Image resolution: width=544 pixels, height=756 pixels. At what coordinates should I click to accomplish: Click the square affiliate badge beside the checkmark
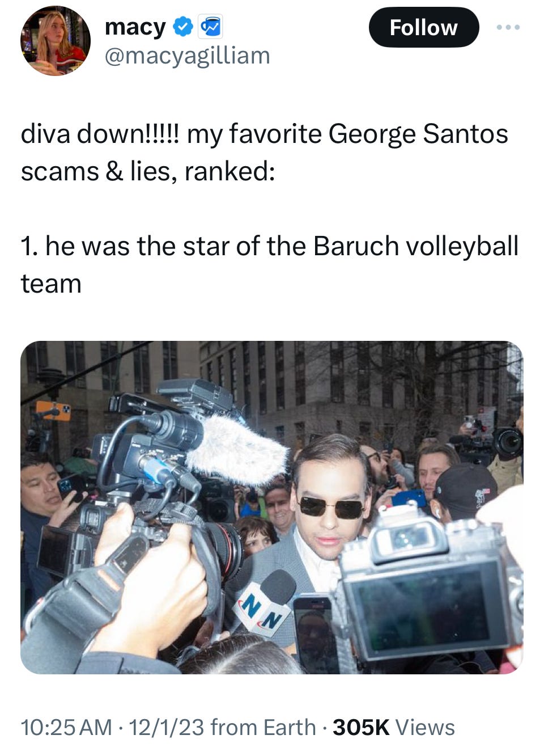click(x=210, y=27)
